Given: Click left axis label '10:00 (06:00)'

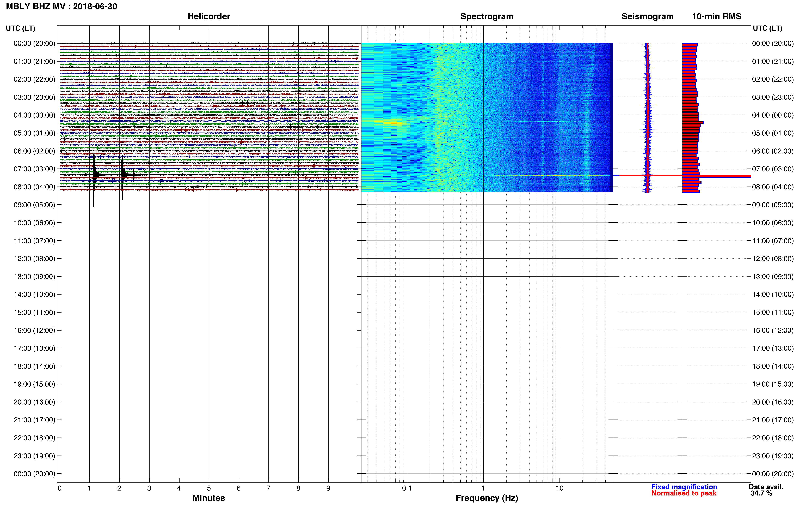Looking at the screenshot, I should point(34,223).
